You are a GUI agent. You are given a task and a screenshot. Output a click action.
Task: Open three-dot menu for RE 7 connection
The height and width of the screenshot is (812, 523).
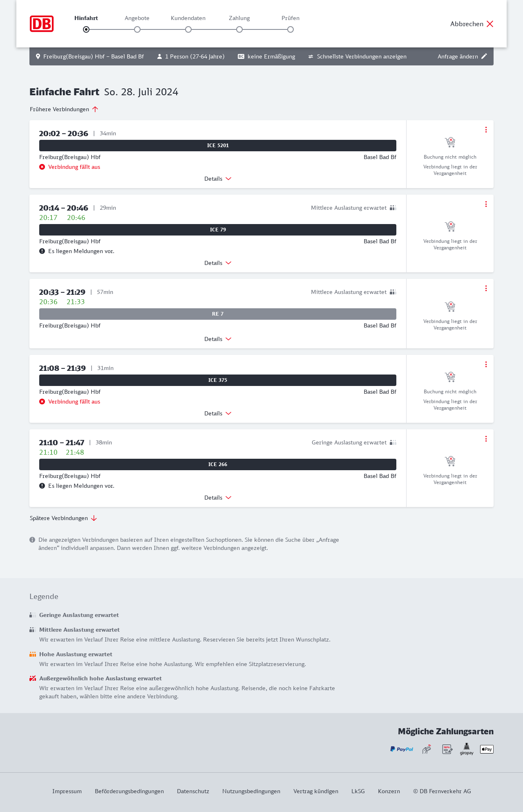tap(486, 288)
